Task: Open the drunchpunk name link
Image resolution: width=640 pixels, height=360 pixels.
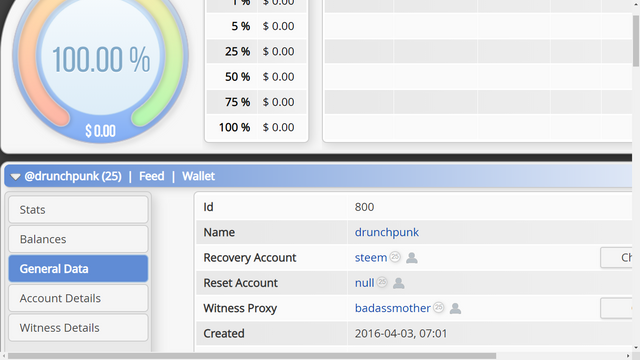Action: [x=387, y=232]
